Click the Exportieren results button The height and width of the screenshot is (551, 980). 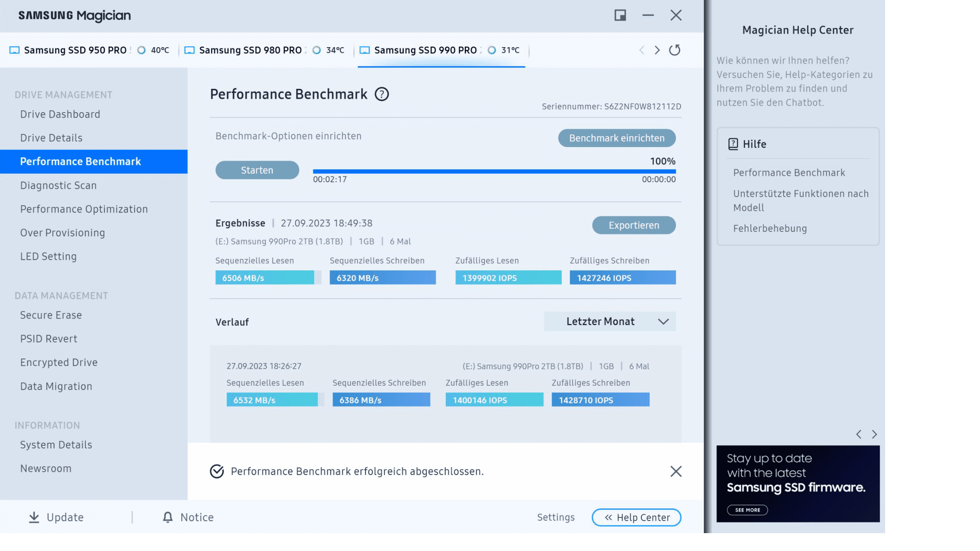pos(633,225)
